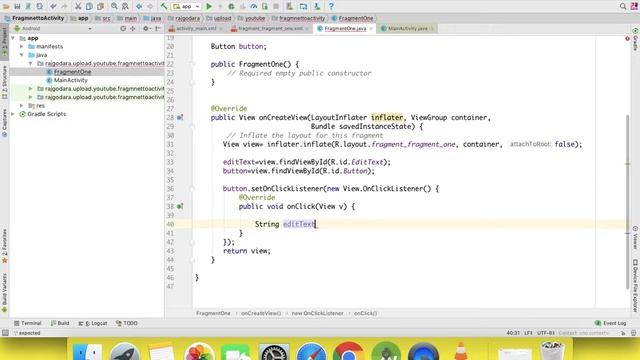The image size is (640, 360).
Task: Click Save All in the toolbar
Action: (x=17, y=6)
